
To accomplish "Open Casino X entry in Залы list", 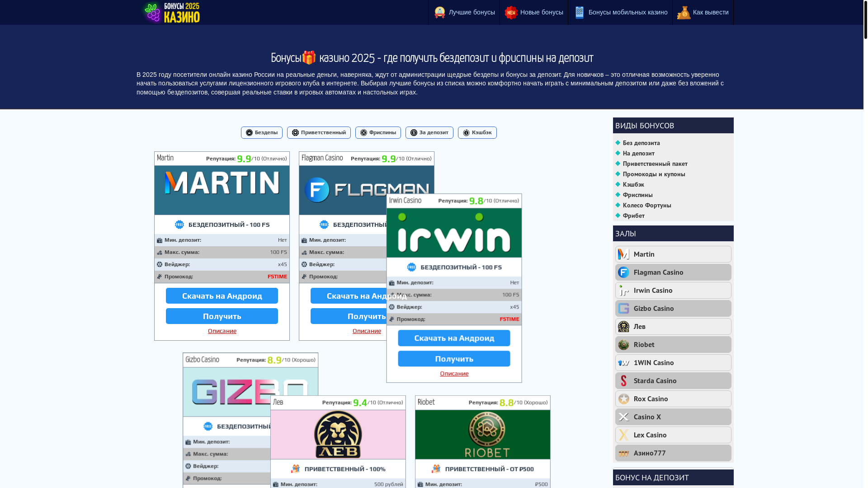I will pyautogui.click(x=673, y=417).
